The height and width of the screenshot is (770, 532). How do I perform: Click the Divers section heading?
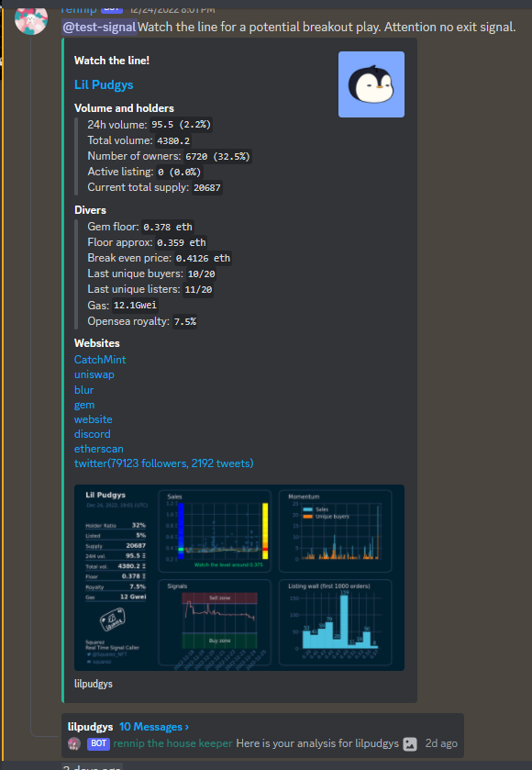(x=90, y=210)
